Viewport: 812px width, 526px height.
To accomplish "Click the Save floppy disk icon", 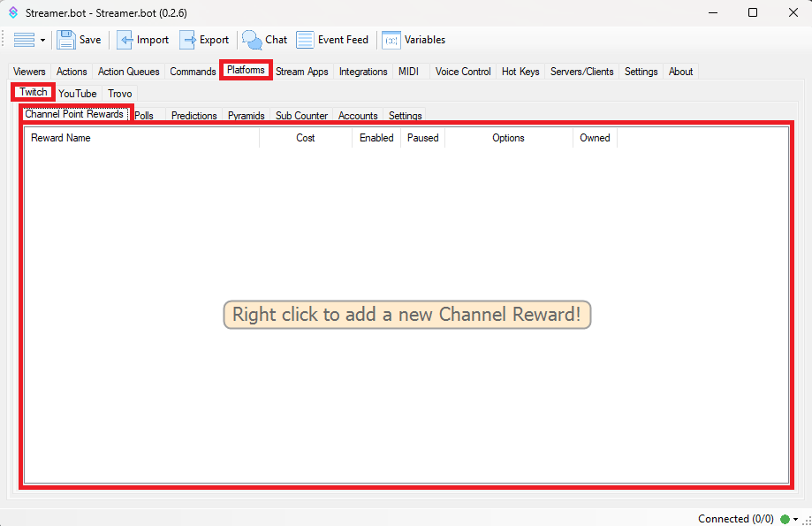I will click(66, 40).
